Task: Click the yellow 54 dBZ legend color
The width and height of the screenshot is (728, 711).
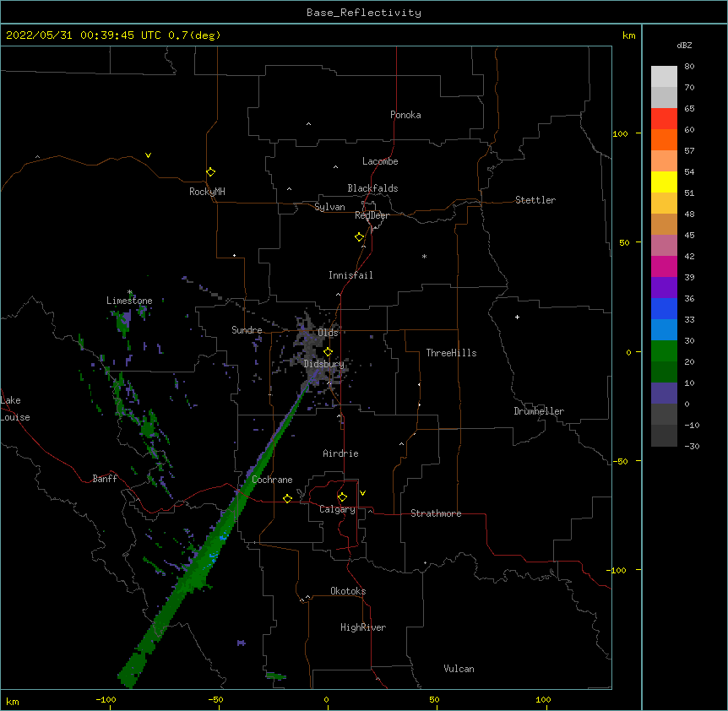Action: coord(664,182)
